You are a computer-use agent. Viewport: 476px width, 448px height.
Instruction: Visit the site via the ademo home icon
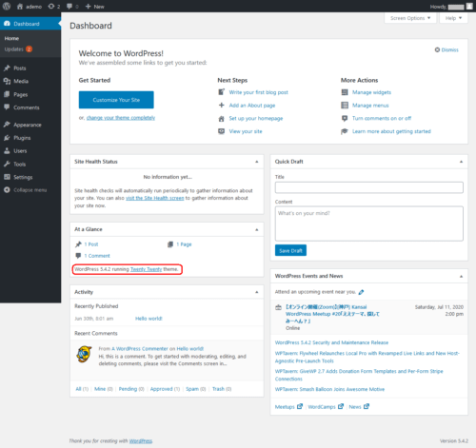pyautogui.click(x=20, y=7)
